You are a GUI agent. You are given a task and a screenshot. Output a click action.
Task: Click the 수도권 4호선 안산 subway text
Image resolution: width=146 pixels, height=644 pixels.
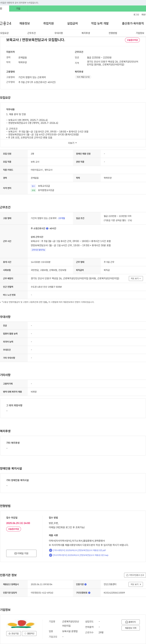[46, 287]
